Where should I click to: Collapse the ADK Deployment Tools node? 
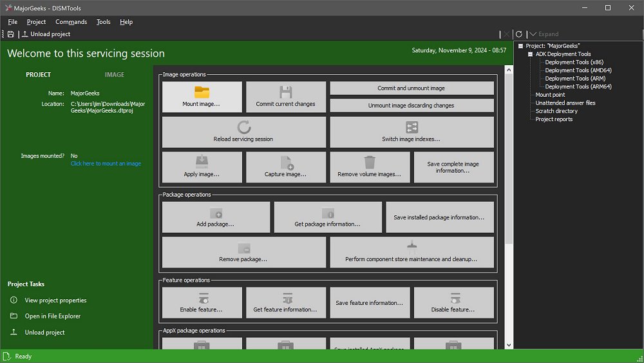point(531,54)
